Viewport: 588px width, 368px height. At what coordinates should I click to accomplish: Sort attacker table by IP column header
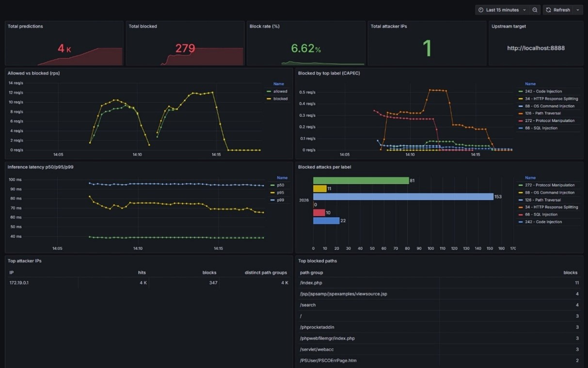[12, 272]
